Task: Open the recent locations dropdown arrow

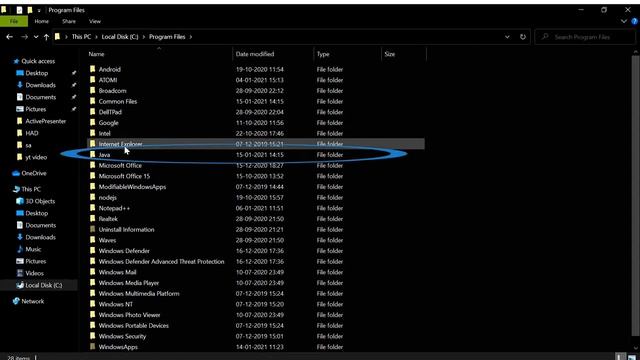Action: click(36, 37)
